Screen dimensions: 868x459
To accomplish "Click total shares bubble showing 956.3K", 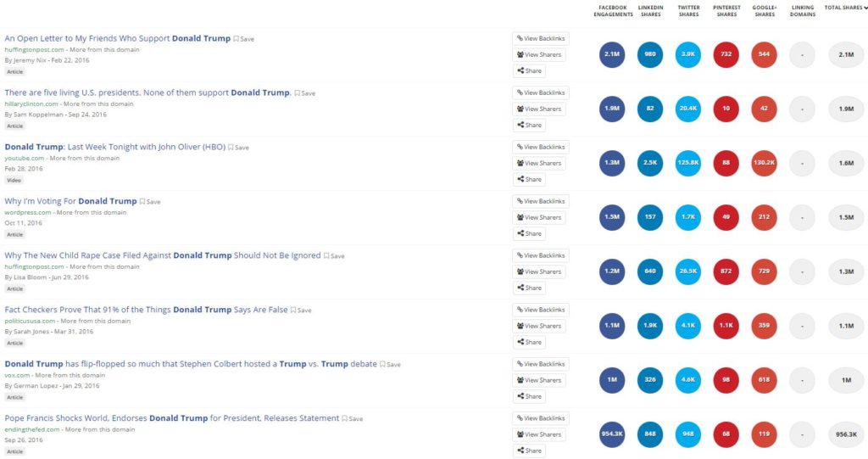I will [846, 434].
